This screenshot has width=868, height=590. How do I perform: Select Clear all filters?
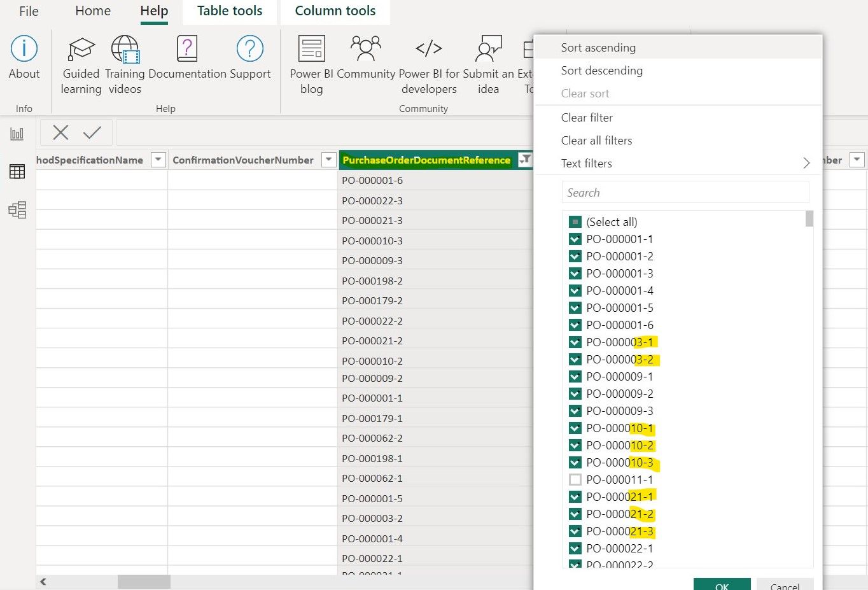(x=678, y=141)
